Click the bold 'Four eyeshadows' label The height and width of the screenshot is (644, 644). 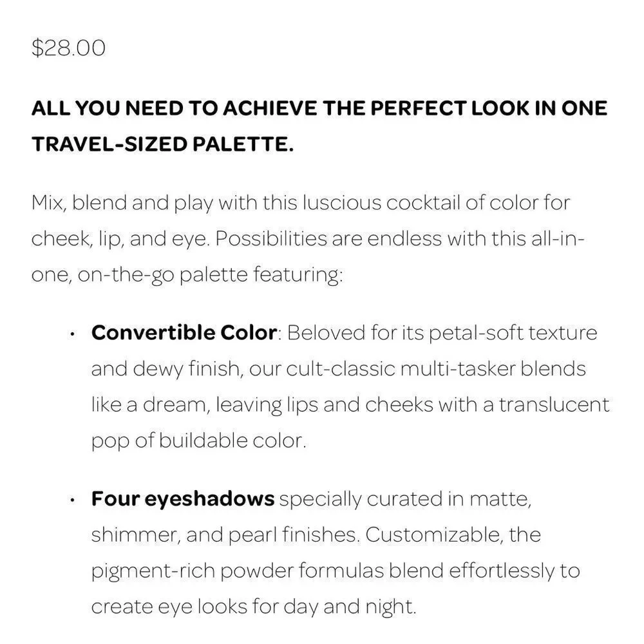(x=183, y=499)
